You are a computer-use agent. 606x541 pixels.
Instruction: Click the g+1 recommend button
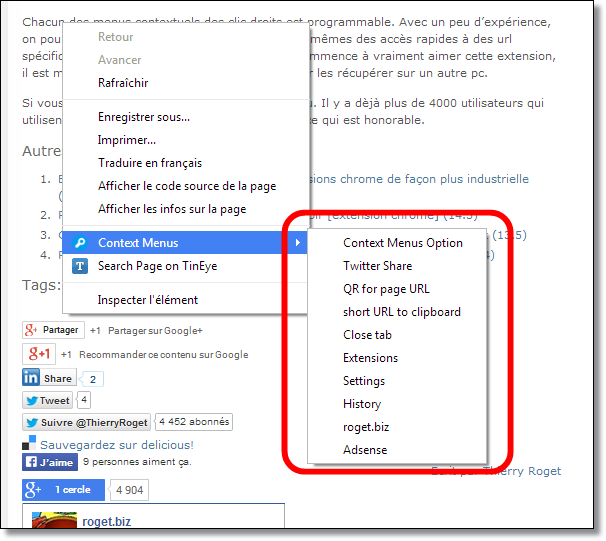(x=39, y=354)
